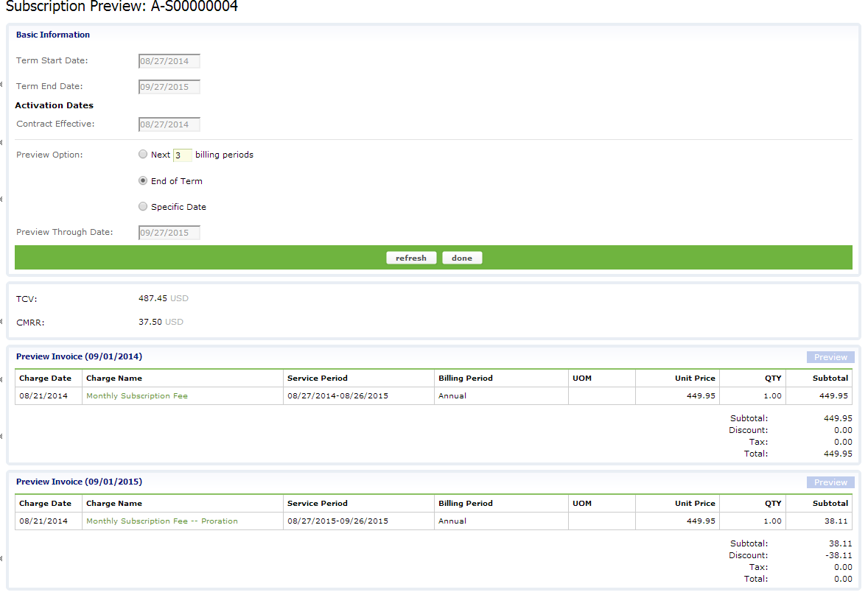The width and height of the screenshot is (868, 595).
Task: Click the Basic Information section heading
Action: (x=52, y=35)
